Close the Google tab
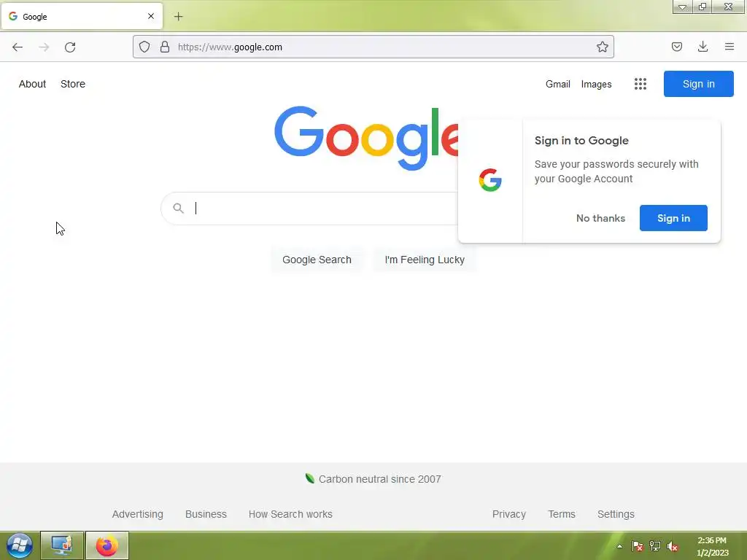Image resolution: width=747 pixels, height=560 pixels. tap(151, 16)
